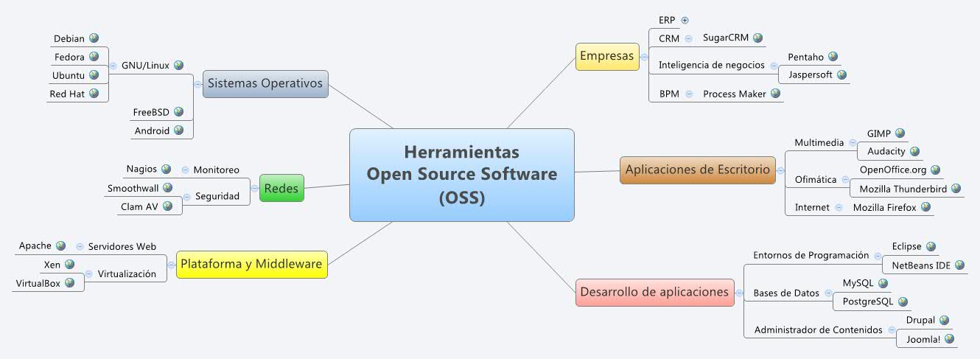This screenshot has height=359, width=980.
Task: Open the globe hyperlink icon next to Mozilla Thunderbird
Action: pos(956,189)
